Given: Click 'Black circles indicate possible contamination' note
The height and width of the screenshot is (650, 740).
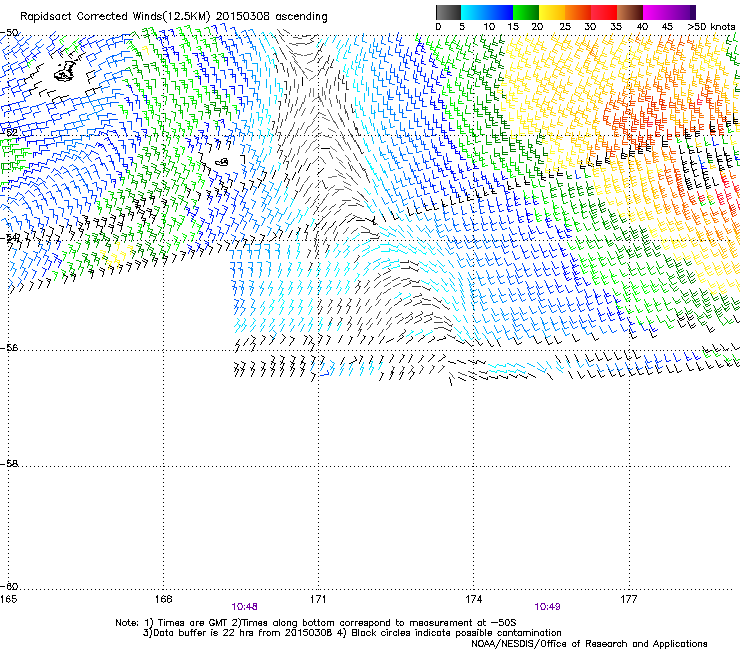Looking at the screenshot, I should [x=449, y=633].
